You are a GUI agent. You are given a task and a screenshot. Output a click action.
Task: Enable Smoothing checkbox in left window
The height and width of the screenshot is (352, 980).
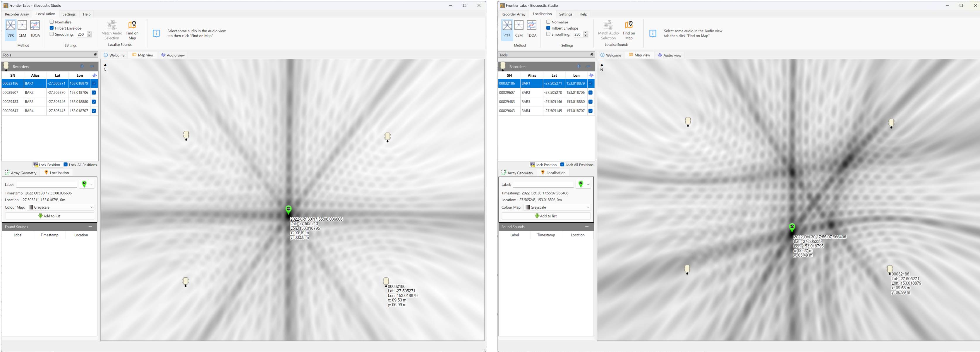52,34
